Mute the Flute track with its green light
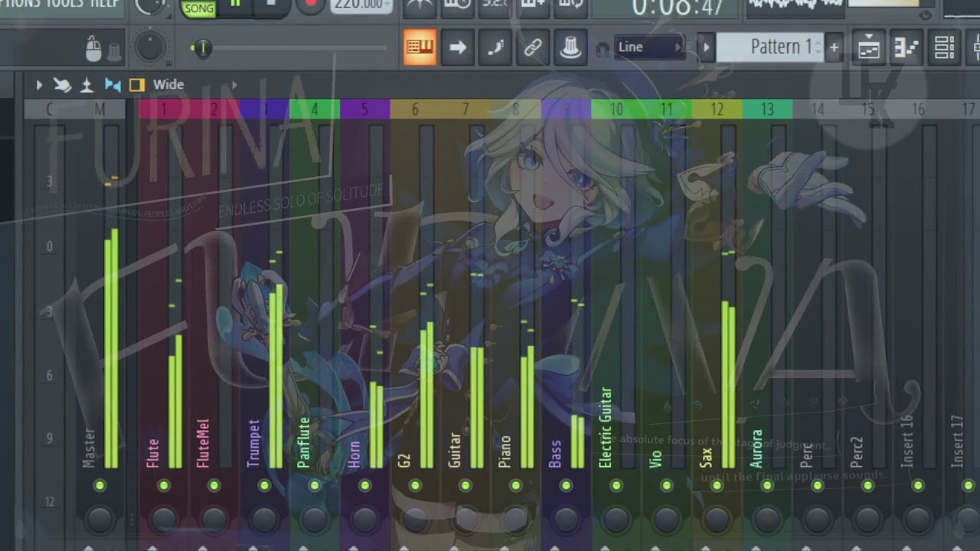Screen dimensions: 980x551 tap(163, 486)
